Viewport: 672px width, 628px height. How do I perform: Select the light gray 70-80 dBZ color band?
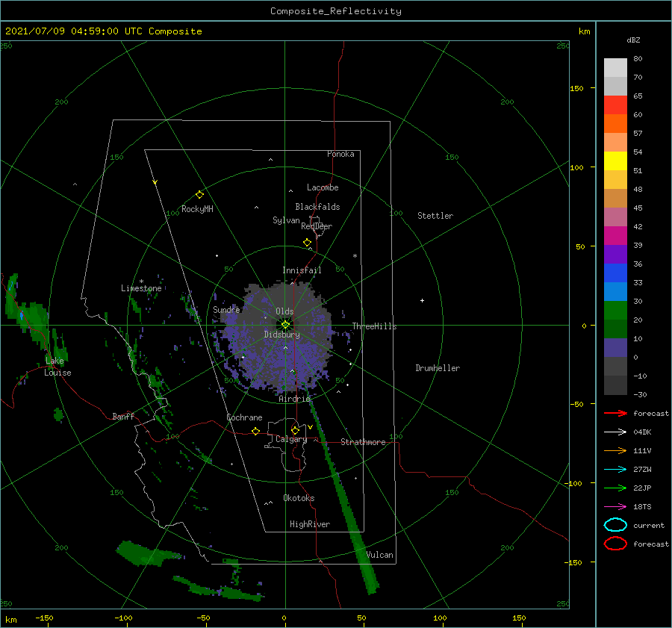(x=615, y=68)
